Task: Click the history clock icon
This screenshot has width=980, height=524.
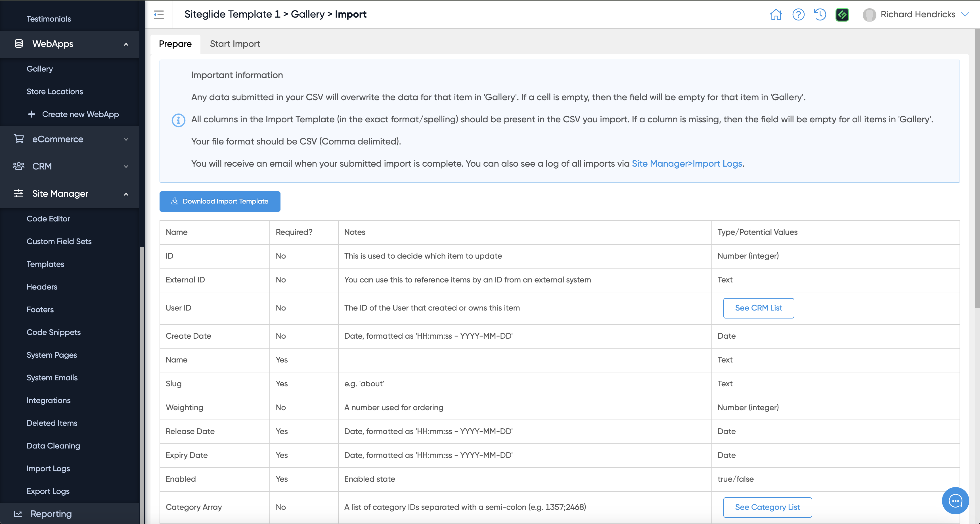Action: pyautogui.click(x=820, y=14)
